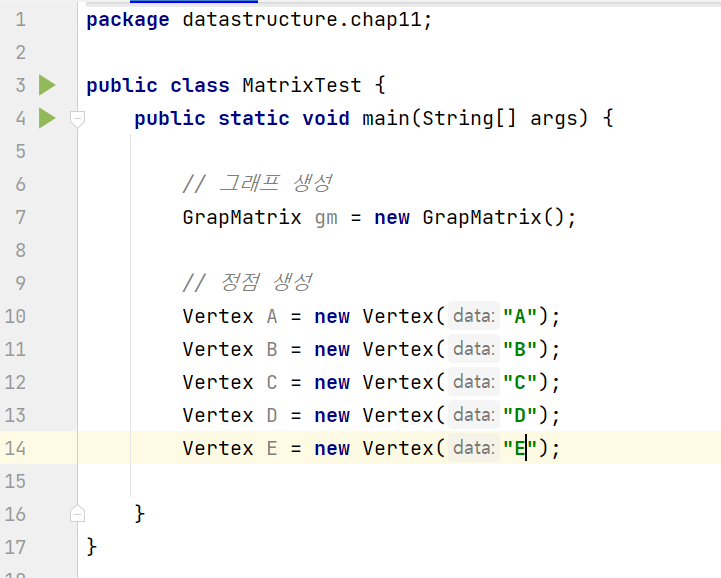This screenshot has height=578, width=721.
Task: Click the variable C on line 12
Action: (x=272, y=383)
